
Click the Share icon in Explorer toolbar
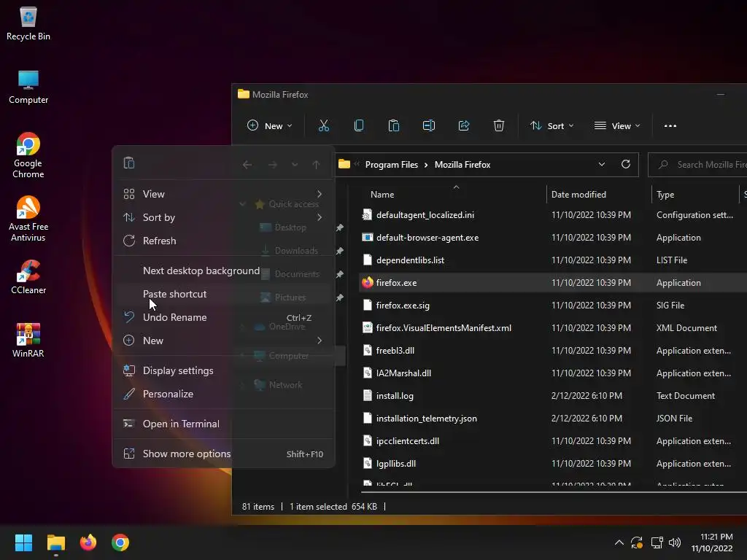[463, 125]
